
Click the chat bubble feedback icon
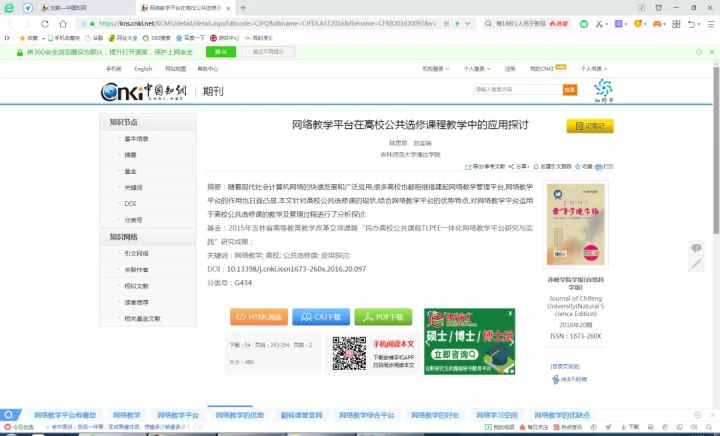[697, 248]
